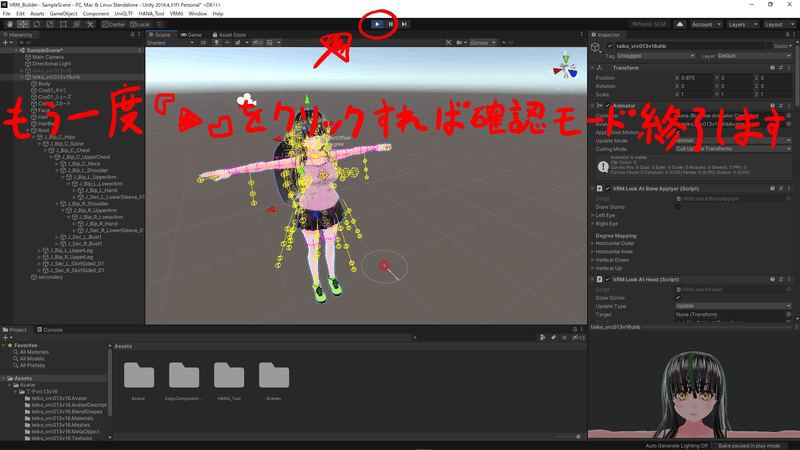The image size is (800, 450).
Task: Open the Layer Default dropdown
Action: click(754, 56)
